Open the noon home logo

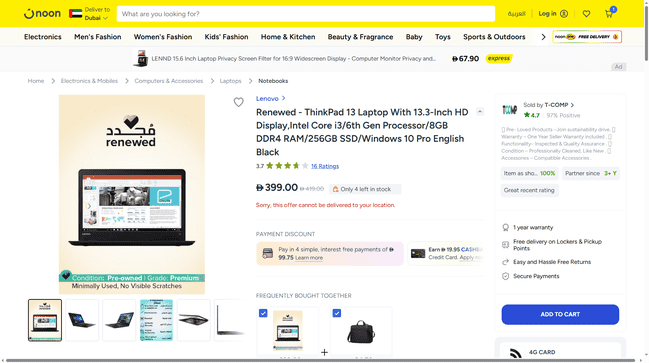[x=42, y=14]
